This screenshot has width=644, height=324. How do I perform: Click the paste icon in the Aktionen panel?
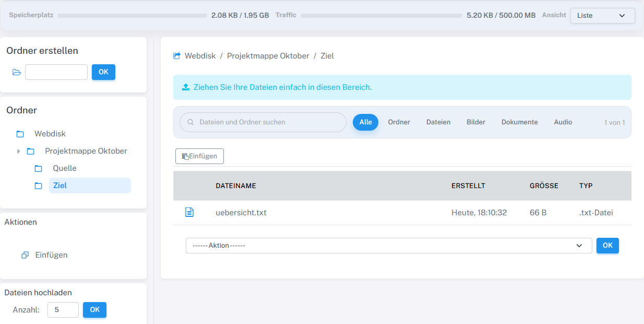coord(25,255)
